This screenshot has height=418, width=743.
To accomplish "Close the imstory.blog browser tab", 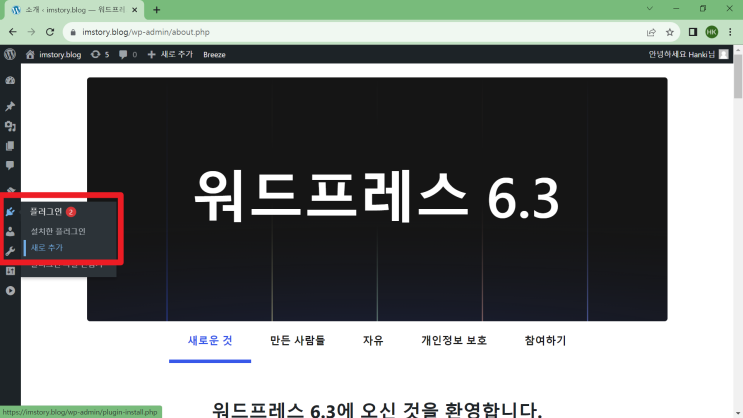I will (135, 9).
